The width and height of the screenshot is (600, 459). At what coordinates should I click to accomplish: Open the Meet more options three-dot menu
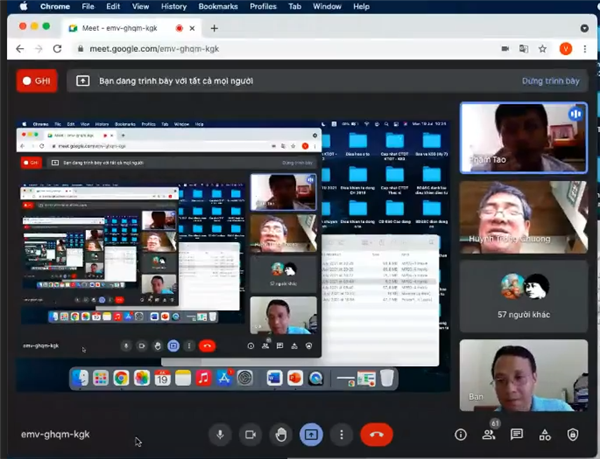coord(341,434)
